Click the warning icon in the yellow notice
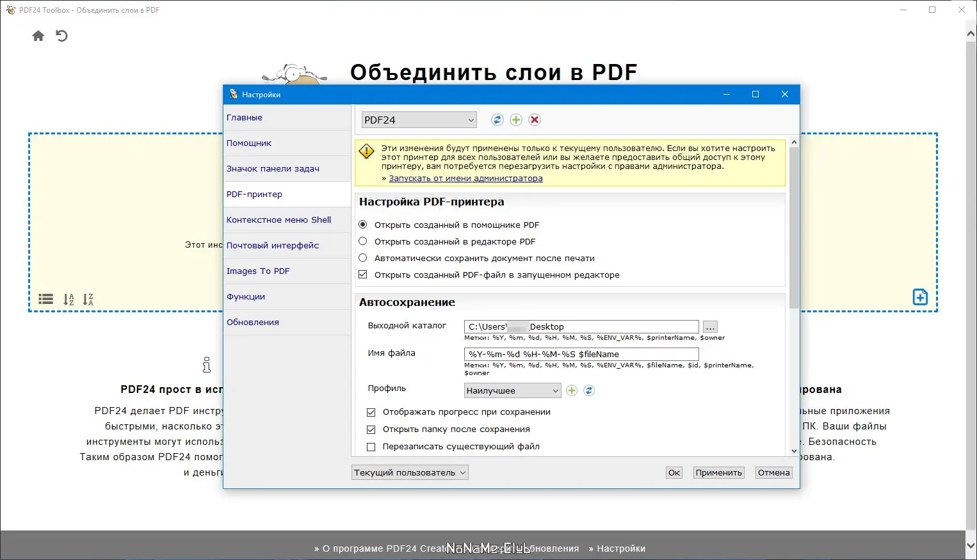The width and height of the screenshot is (977, 560). pos(367,152)
